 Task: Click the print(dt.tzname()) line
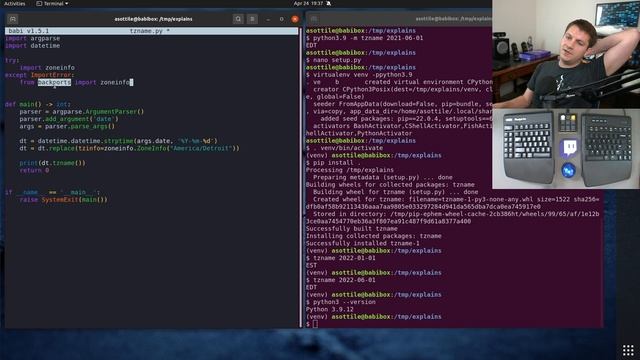click(53, 163)
